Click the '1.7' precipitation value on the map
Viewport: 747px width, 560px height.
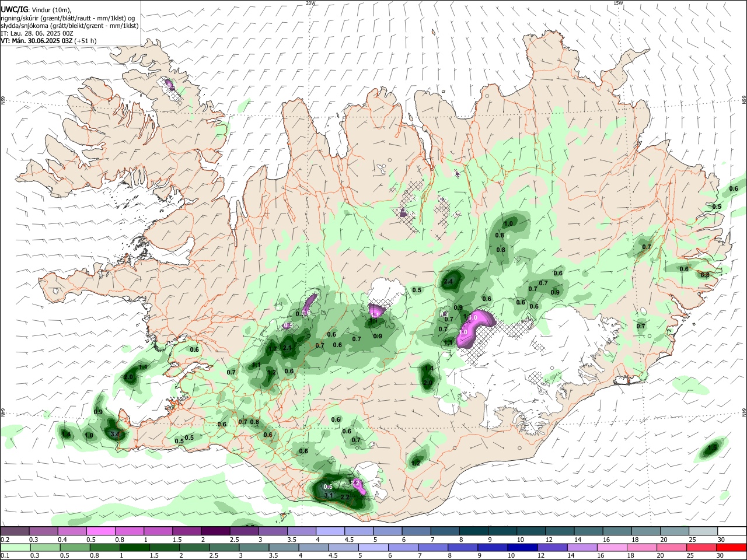point(272,350)
